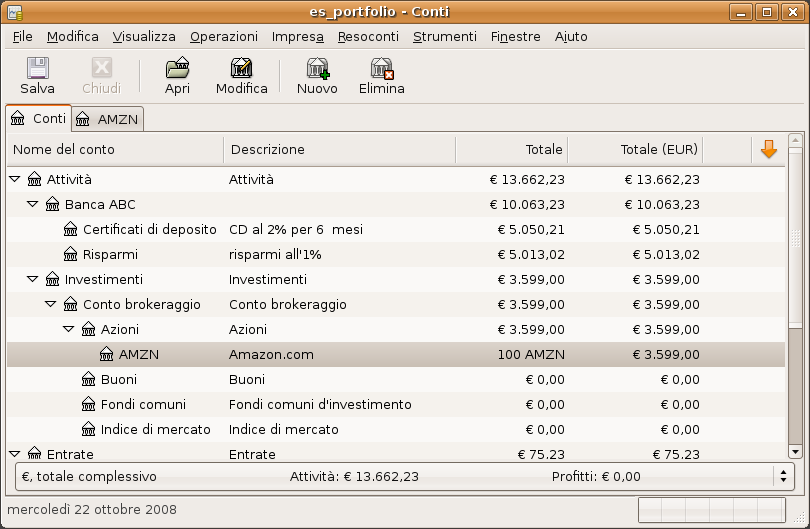The width and height of the screenshot is (810, 529).
Task: Click the orange down-arrow column chooser
Action: coord(769,149)
